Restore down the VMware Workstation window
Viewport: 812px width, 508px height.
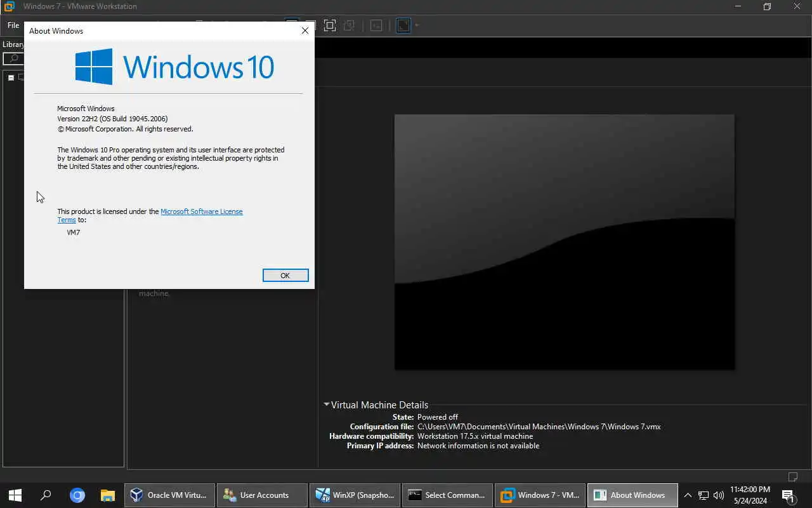click(x=767, y=6)
